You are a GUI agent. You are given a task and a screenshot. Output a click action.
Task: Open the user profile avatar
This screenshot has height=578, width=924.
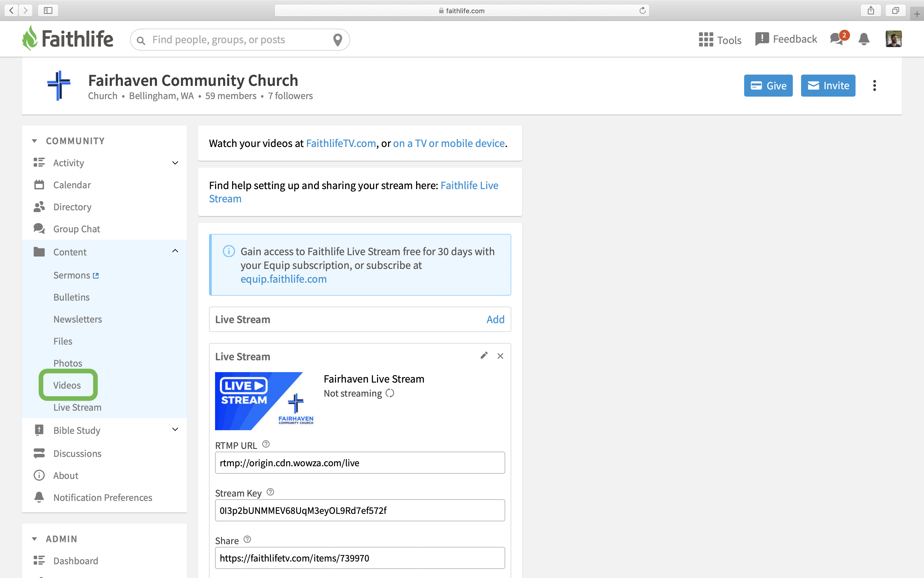tap(893, 39)
